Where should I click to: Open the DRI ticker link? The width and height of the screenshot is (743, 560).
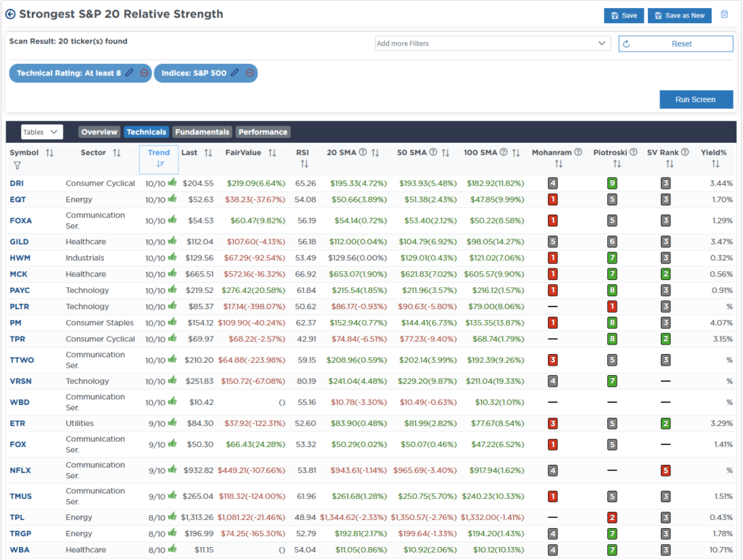17,184
